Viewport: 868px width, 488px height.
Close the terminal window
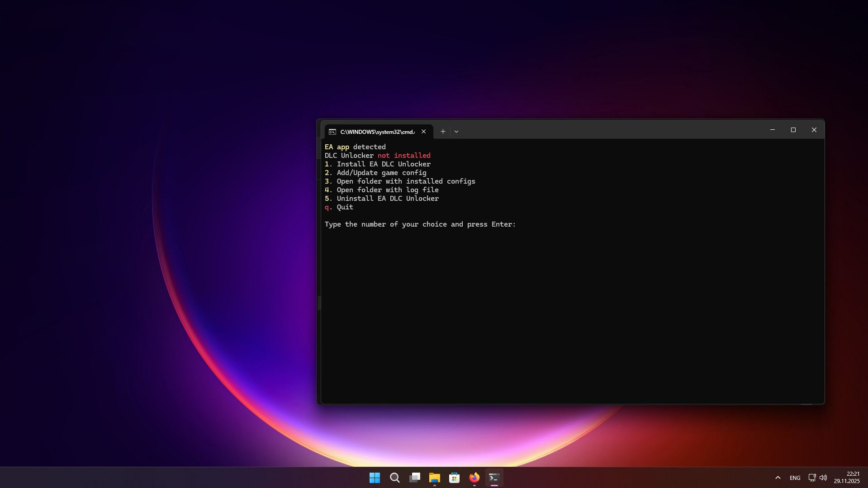(x=814, y=130)
